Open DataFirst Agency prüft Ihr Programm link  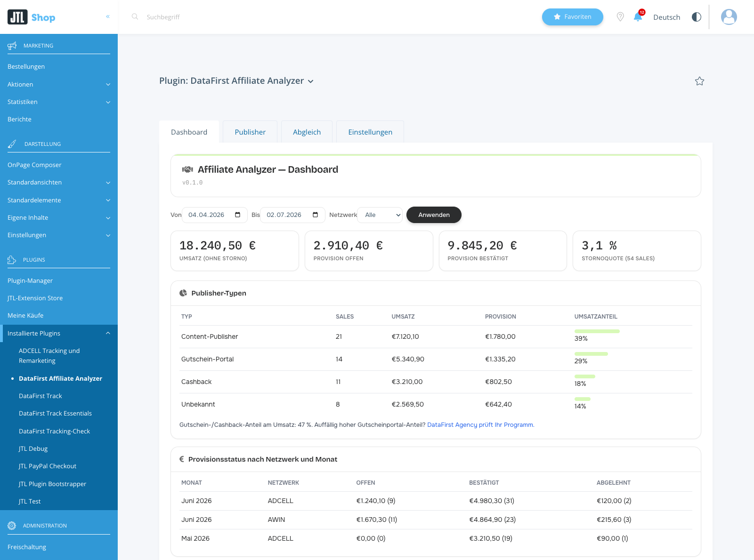tap(480, 425)
